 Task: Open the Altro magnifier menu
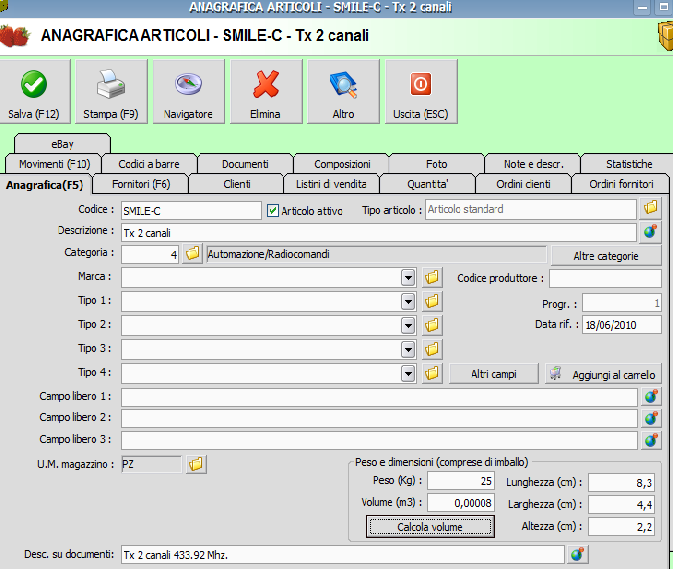(343, 91)
